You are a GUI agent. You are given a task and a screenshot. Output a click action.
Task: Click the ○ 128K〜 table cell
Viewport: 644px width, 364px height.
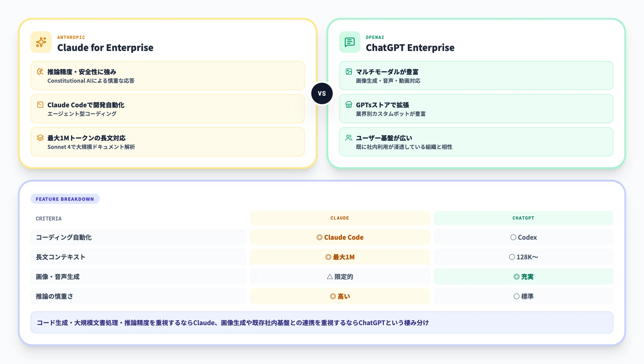[523, 257]
